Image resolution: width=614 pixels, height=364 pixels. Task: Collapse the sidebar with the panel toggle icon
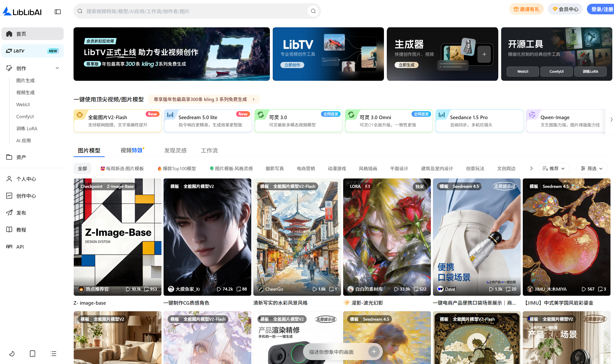(x=58, y=11)
